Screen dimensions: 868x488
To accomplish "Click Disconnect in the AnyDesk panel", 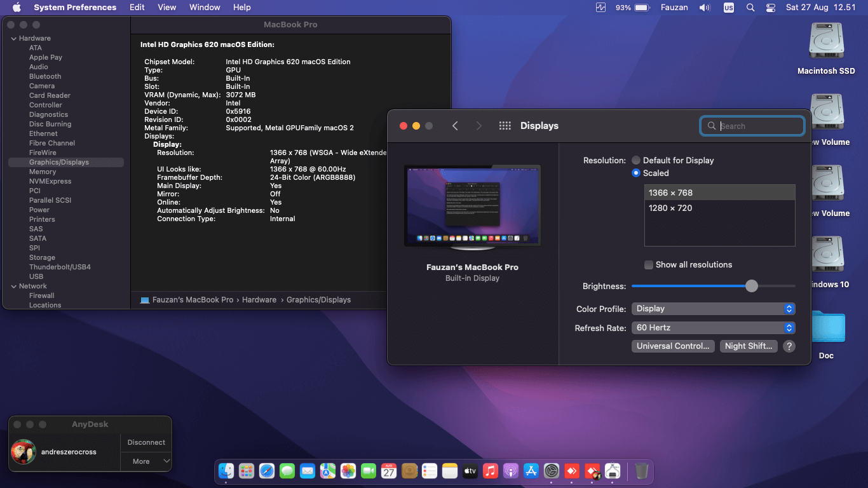I will (146, 442).
